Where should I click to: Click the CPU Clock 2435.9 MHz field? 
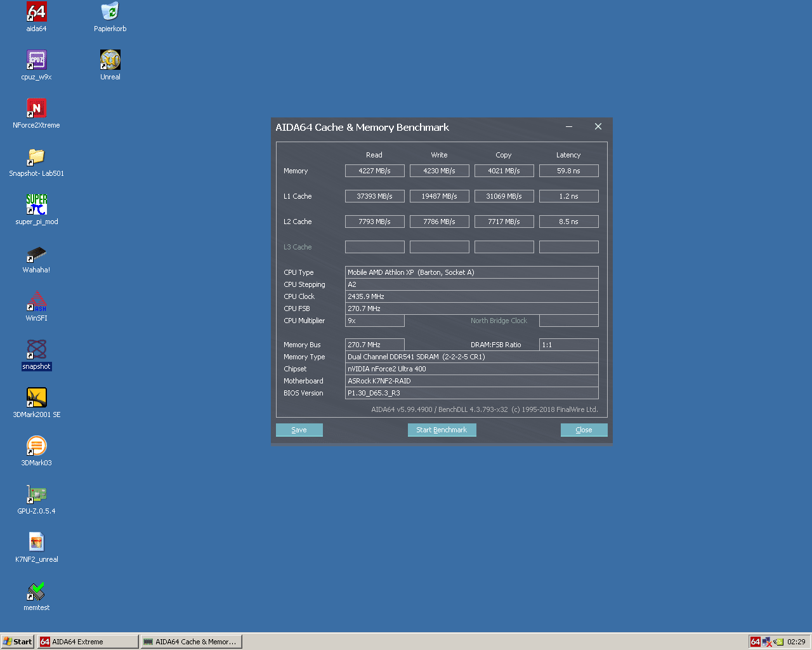pos(472,296)
